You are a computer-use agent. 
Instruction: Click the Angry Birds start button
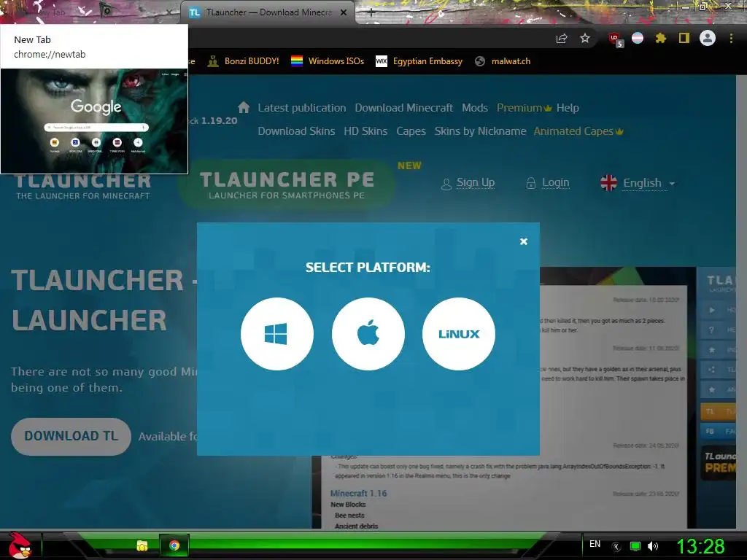tap(20, 545)
